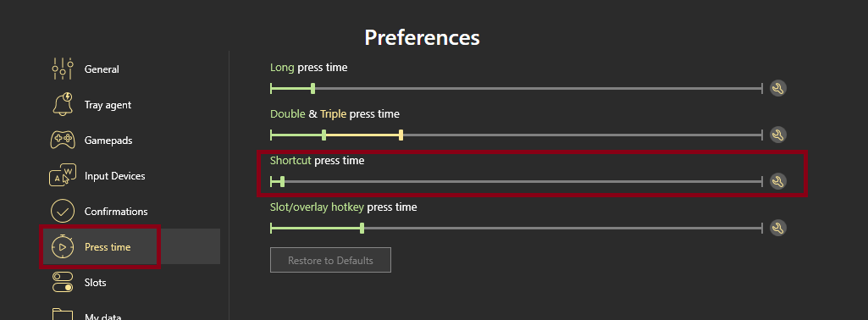Image resolution: width=868 pixels, height=320 pixels.
Task: Click the Press time stopwatch icon
Action: pos(63,246)
